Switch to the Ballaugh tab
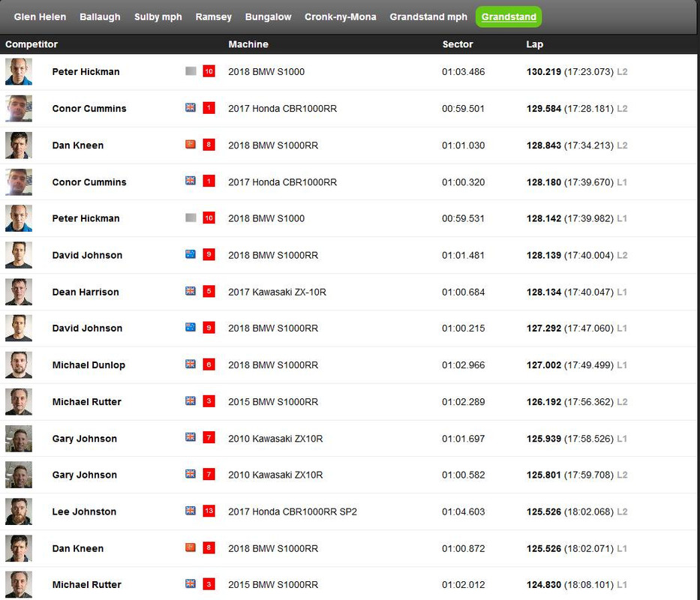The height and width of the screenshot is (600, 700). (100, 17)
